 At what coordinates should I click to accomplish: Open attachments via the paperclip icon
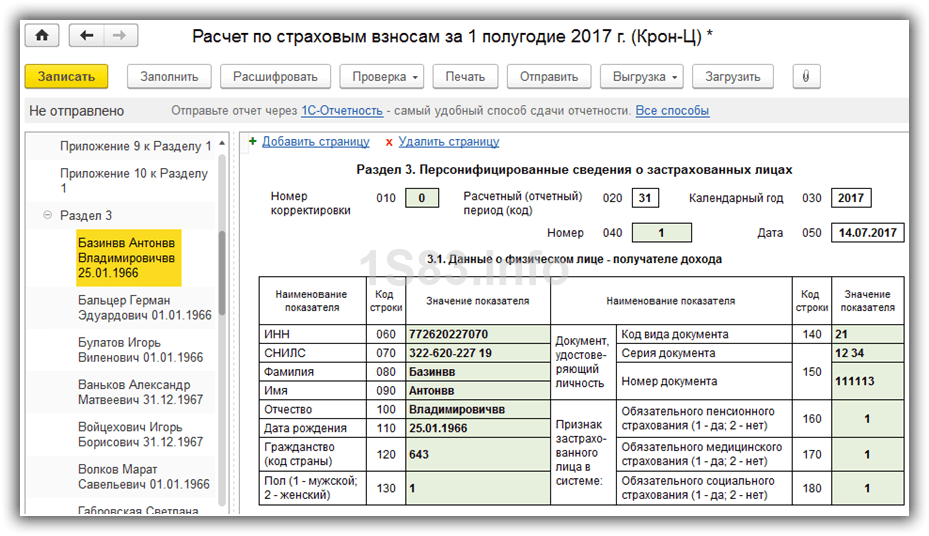point(806,76)
